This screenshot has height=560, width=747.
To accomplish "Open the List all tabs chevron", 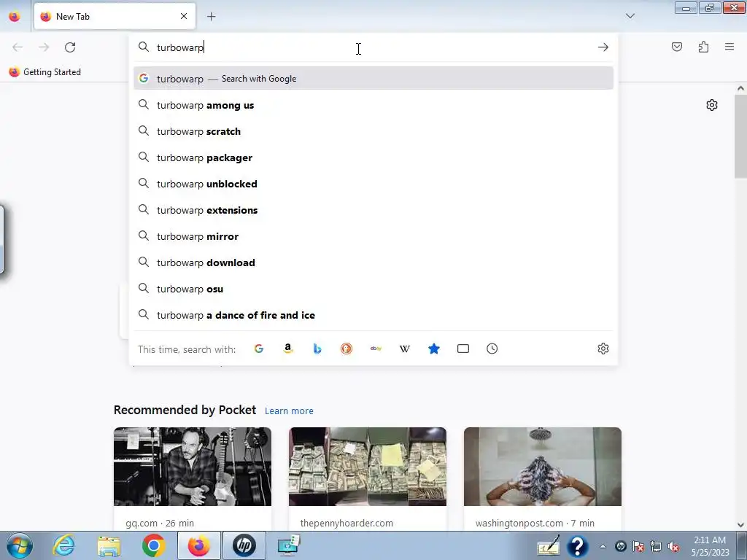I will 630,16.
